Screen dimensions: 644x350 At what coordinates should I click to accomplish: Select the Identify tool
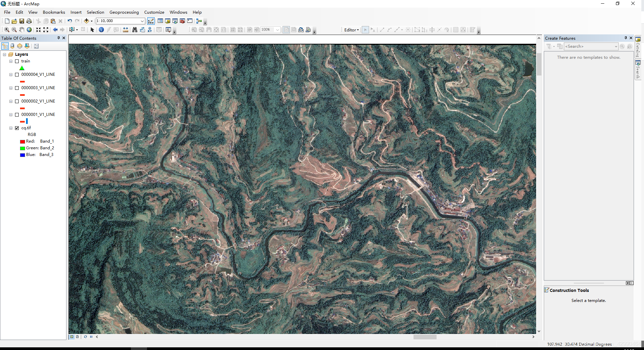pyautogui.click(x=101, y=30)
